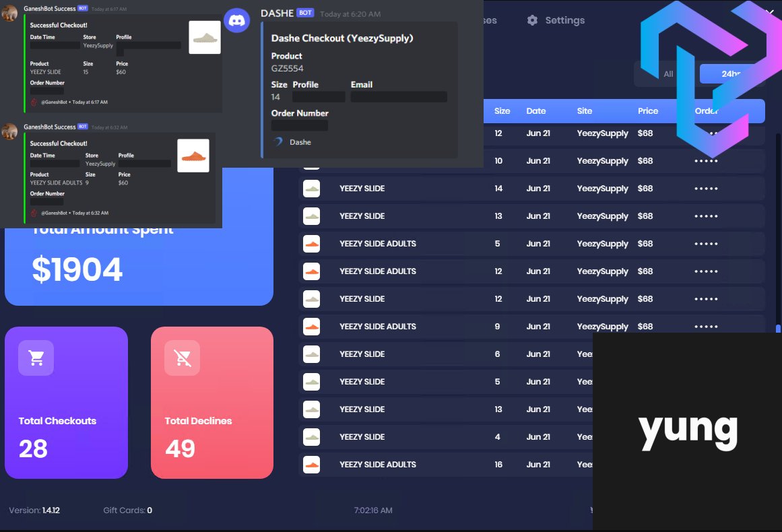Click the vertical scrollbar thumb beside the table

pyautogui.click(x=778, y=329)
